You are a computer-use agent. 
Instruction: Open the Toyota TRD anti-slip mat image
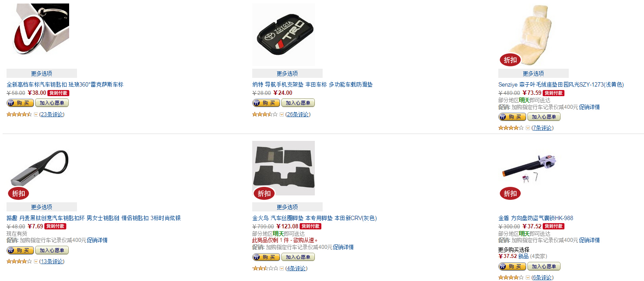(284, 35)
